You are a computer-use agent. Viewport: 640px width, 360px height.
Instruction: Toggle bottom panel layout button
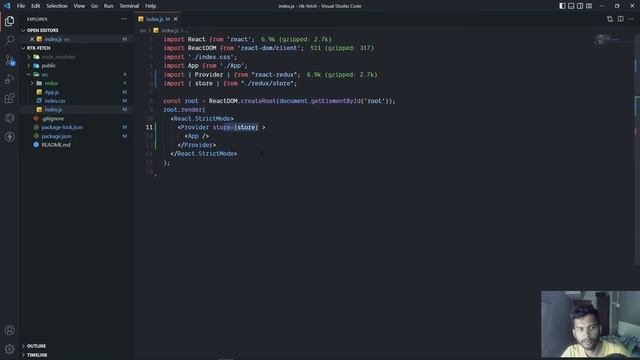[x=571, y=6]
